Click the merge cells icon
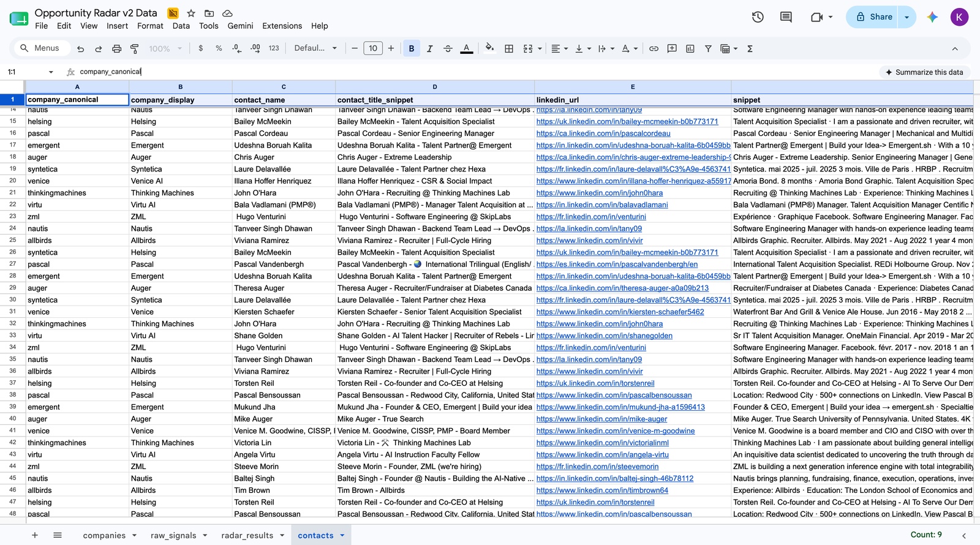This screenshot has height=545, width=980. tap(528, 48)
